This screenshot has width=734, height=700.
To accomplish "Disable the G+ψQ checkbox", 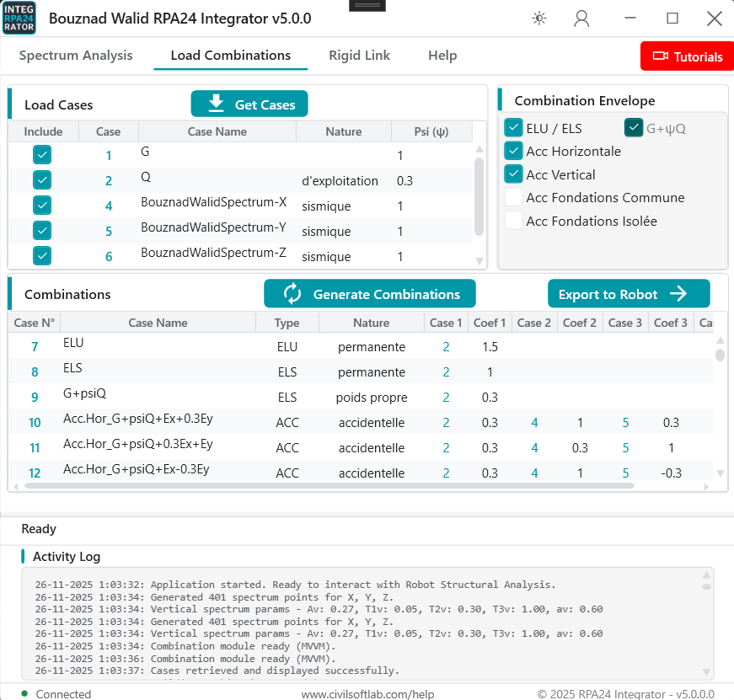I will pyautogui.click(x=634, y=128).
